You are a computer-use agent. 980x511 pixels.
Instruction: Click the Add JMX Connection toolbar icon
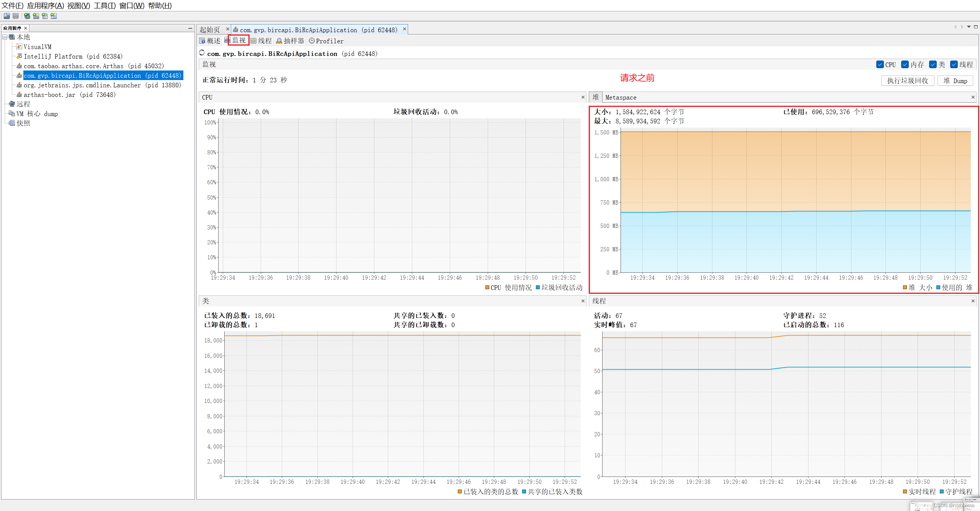pyautogui.click(x=36, y=16)
